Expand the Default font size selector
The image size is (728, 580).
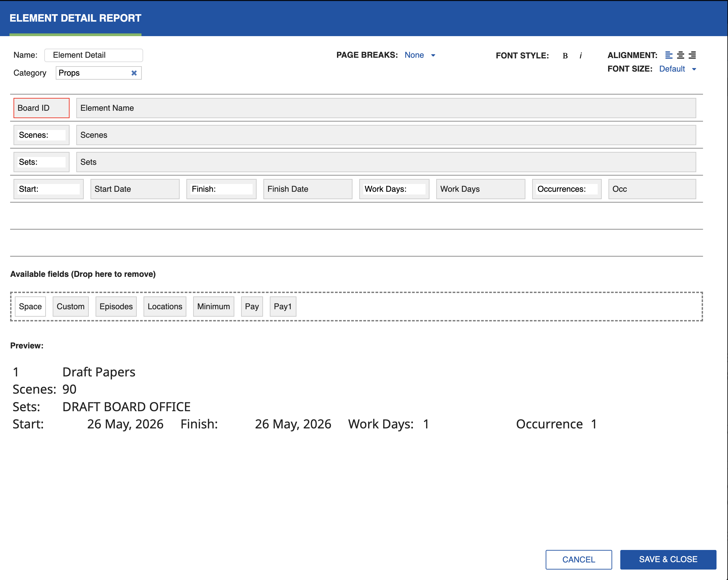click(x=677, y=69)
